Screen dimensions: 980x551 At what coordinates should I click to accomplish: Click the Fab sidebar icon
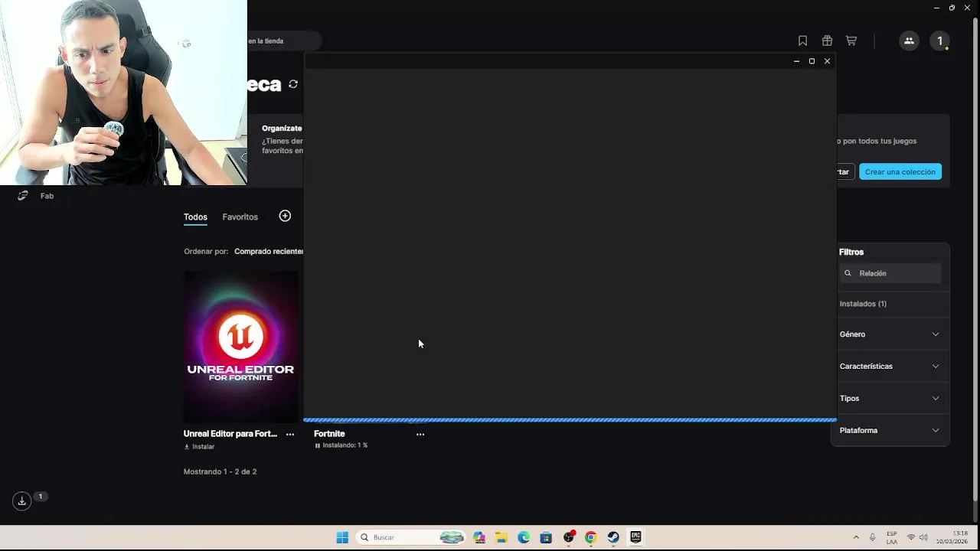coord(23,196)
